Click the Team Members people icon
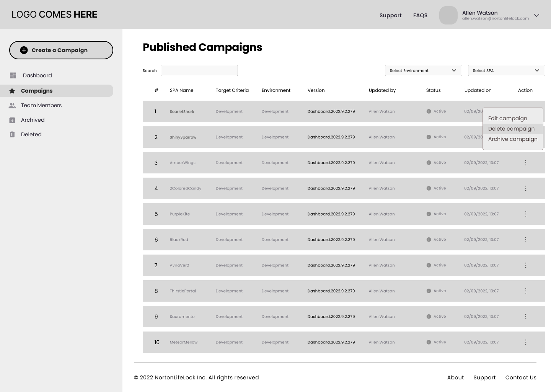The image size is (551, 392). [x=12, y=106]
